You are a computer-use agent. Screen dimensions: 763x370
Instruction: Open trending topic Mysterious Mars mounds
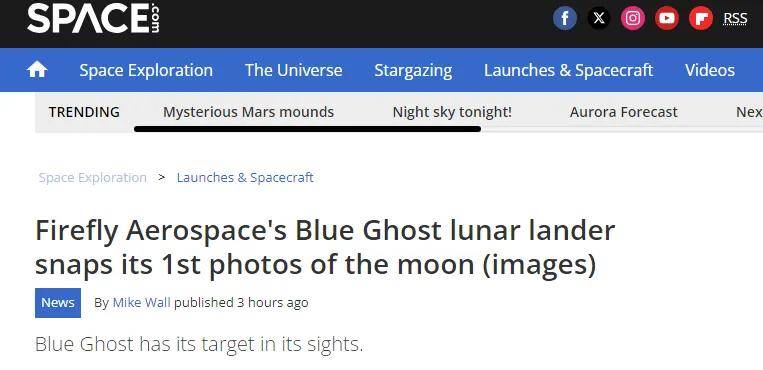248,112
